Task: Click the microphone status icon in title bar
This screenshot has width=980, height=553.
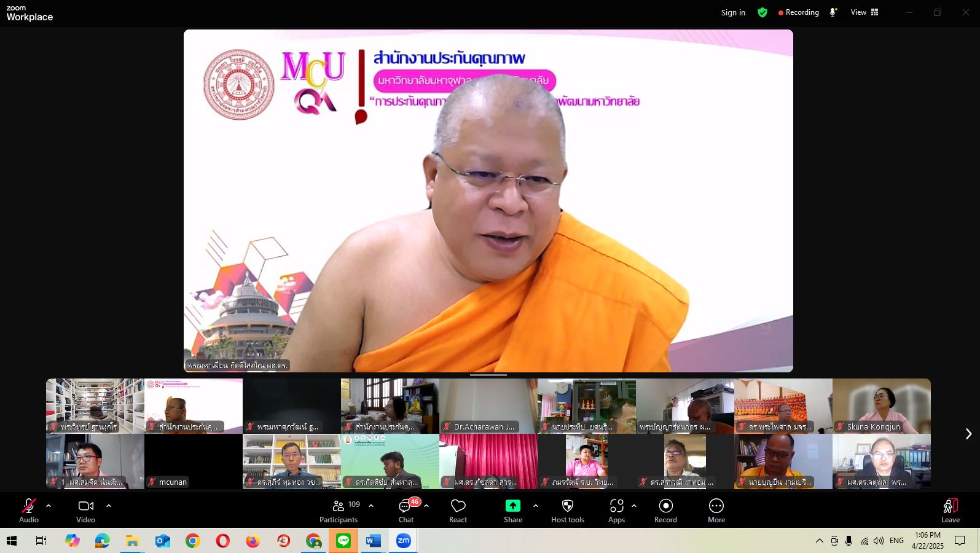Action: click(833, 12)
